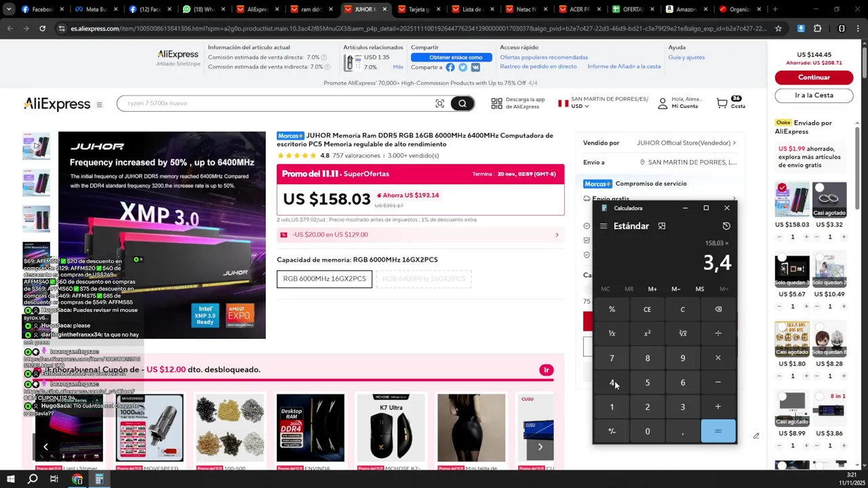Click the browser reload button
Viewport: 868px width, 488px height.
pyautogui.click(x=42, y=28)
